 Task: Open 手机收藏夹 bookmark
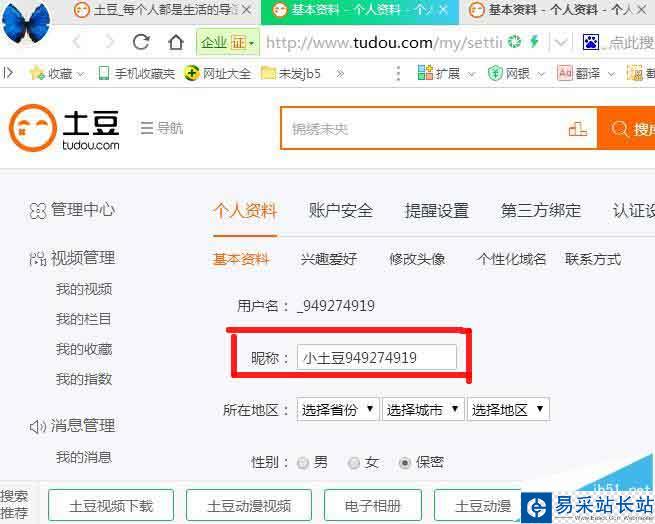click(137, 74)
